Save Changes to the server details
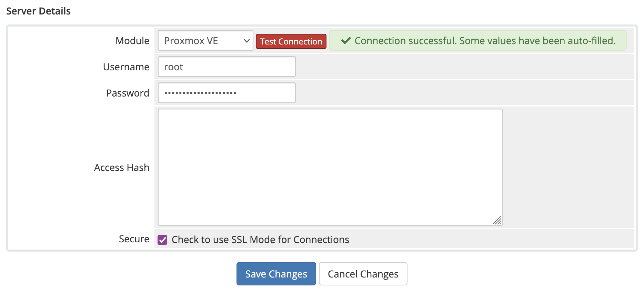The height and width of the screenshot is (293, 644). pyautogui.click(x=276, y=274)
